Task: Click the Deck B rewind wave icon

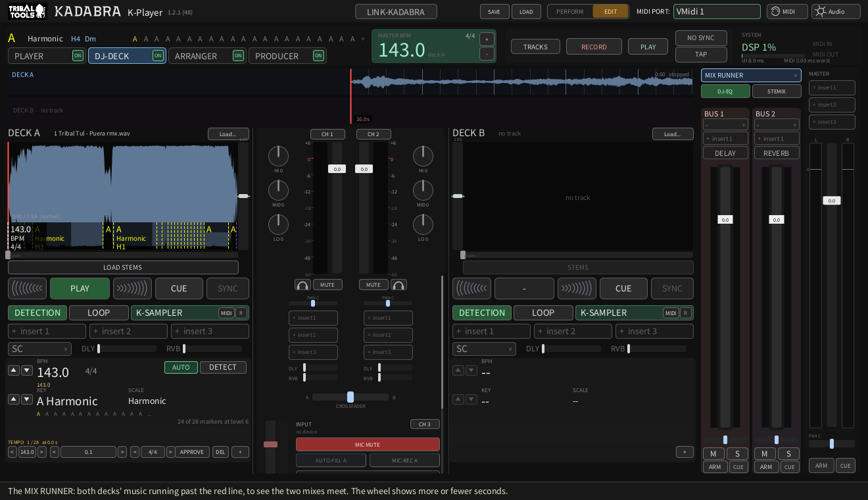Action: coord(472,288)
